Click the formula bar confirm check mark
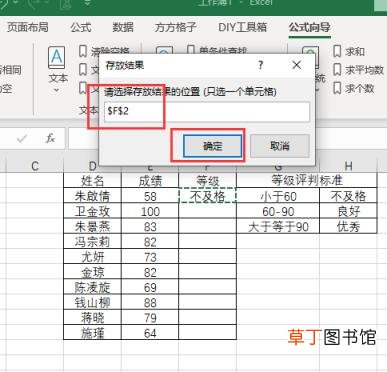The width and height of the screenshot is (387, 372). (x=22, y=138)
